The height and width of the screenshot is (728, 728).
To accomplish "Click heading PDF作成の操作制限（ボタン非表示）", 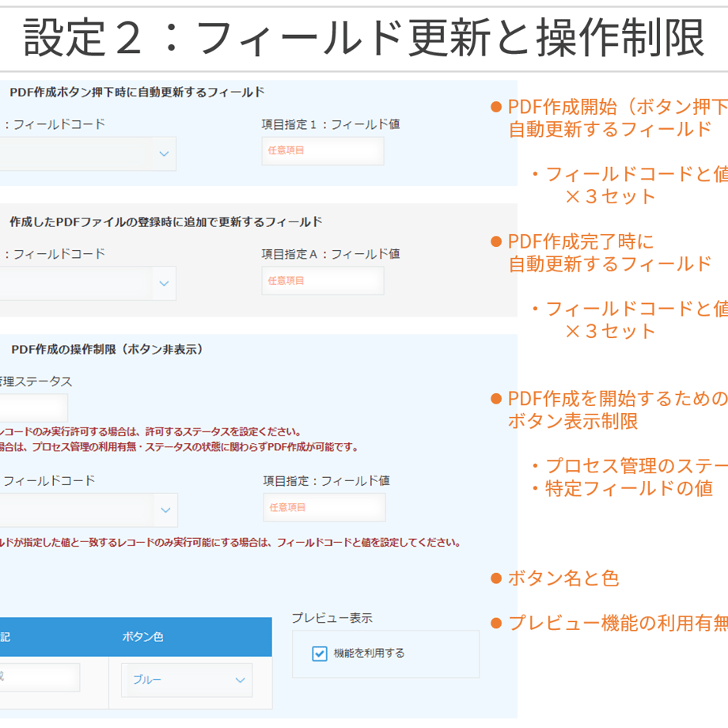I will pyautogui.click(x=108, y=349).
